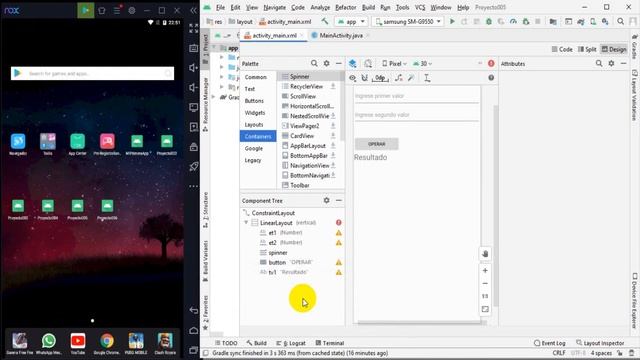
Task: Set default margins 0dp button
Action: (380, 78)
